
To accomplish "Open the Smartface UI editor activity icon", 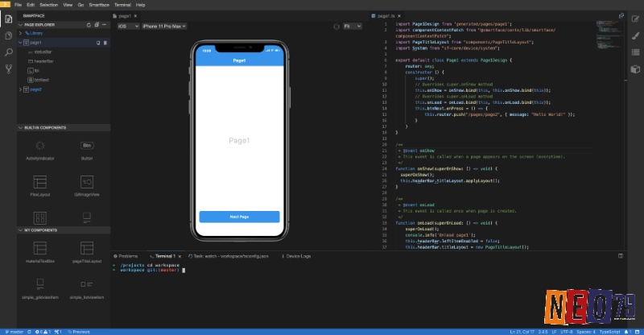I will [8, 19].
